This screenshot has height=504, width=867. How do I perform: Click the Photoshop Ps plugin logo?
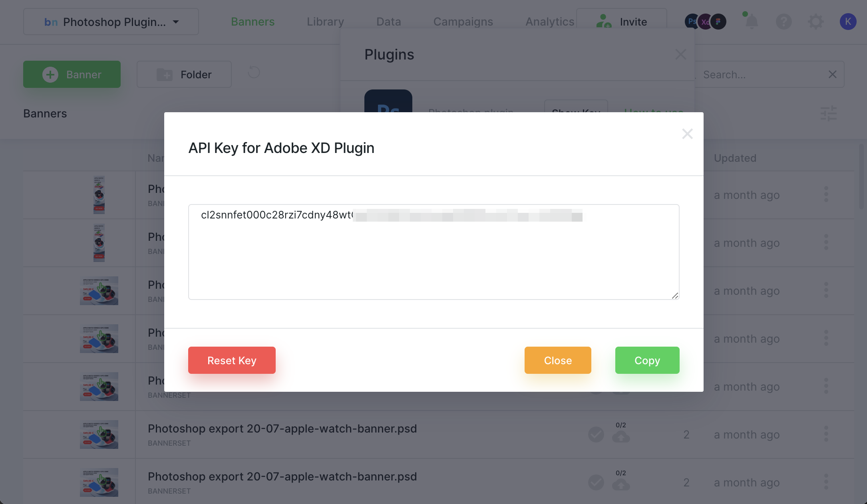click(388, 101)
